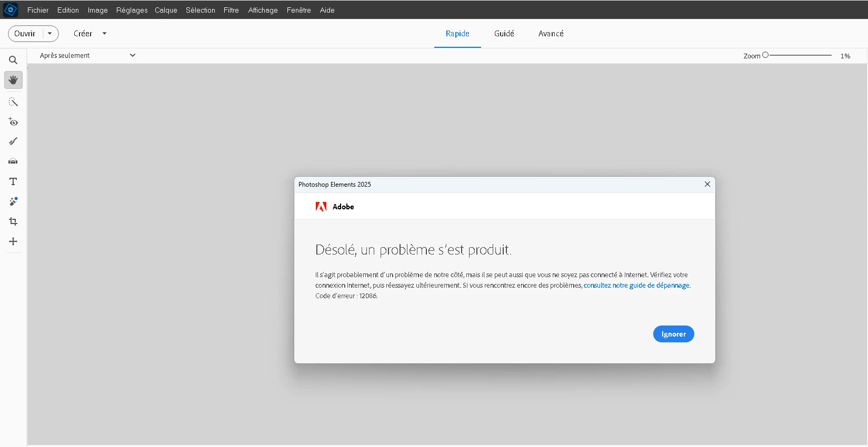868x447 pixels.
Task: Open the Après seulement view dropdown
Action: [87, 55]
